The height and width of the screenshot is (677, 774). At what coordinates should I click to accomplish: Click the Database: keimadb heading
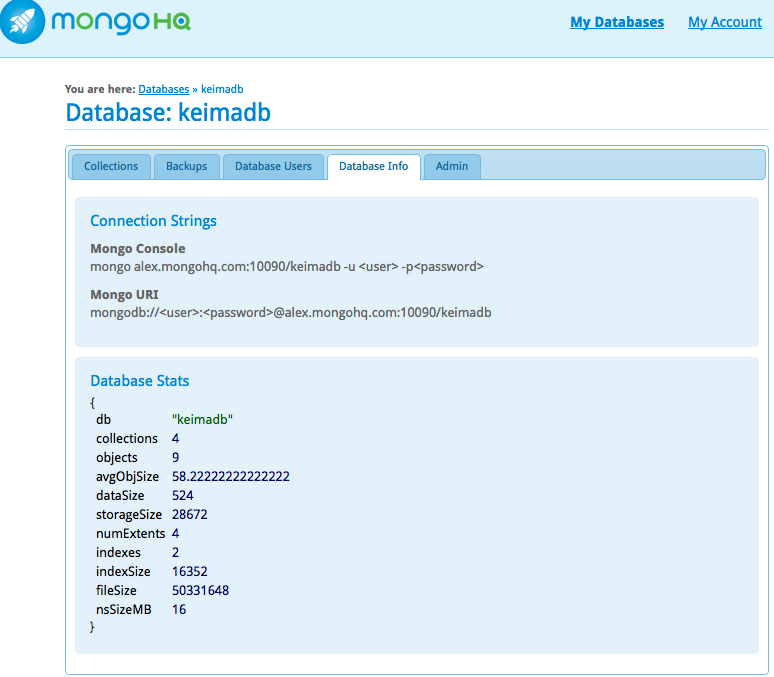(x=168, y=113)
